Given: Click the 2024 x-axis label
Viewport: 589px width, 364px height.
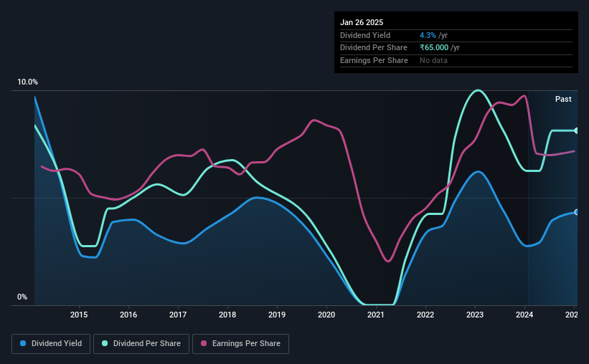Looking at the screenshot, I should 524,315.
